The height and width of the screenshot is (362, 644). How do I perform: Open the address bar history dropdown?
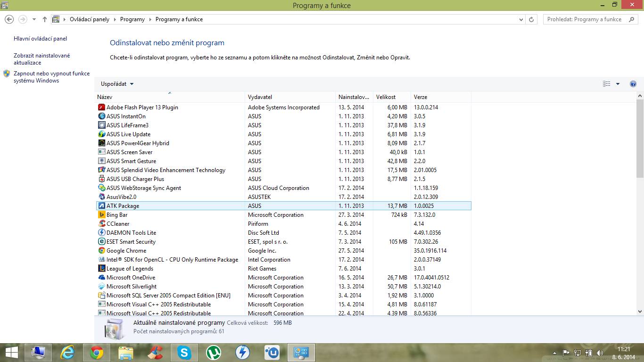(x=521, y=19)
